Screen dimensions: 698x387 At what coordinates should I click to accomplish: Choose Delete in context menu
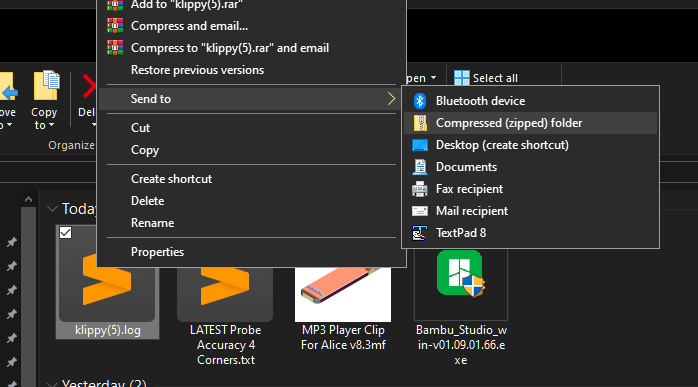[x=252, y=201]
